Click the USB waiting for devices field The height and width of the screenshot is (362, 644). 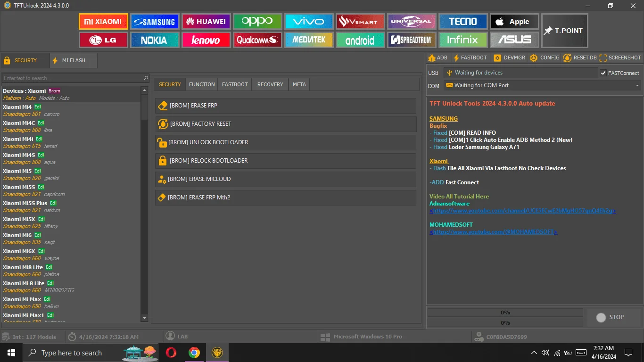tap(520, 73)
